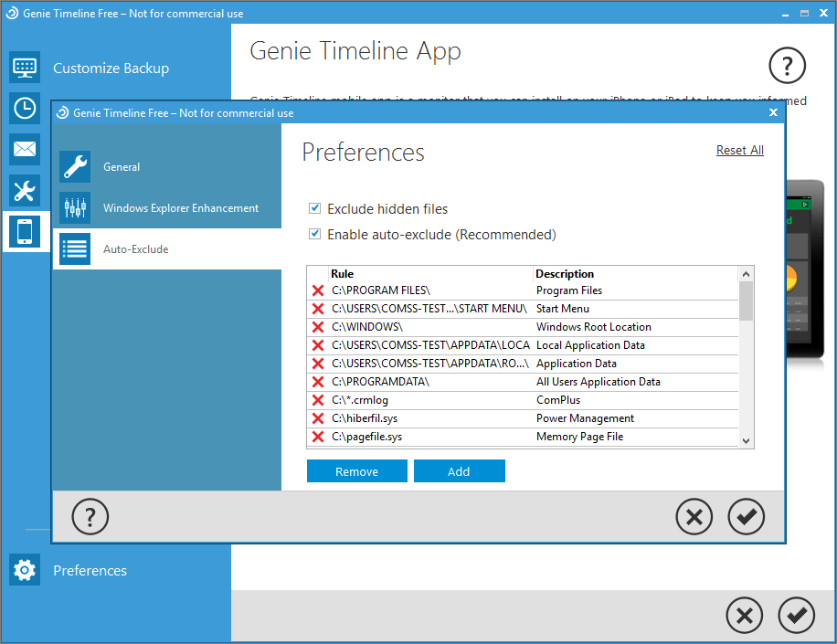
Task: Minimize the main Genie Timeline window
Action: (785, 14)
